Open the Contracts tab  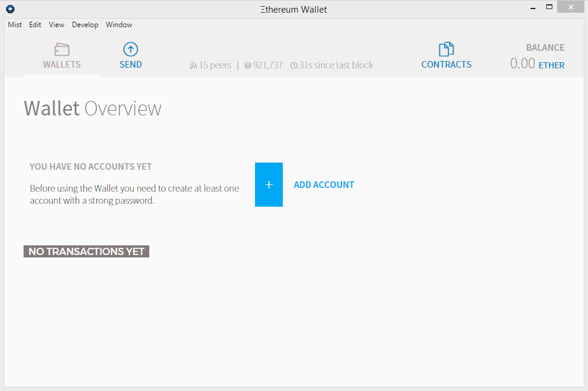tap(446, 56)
